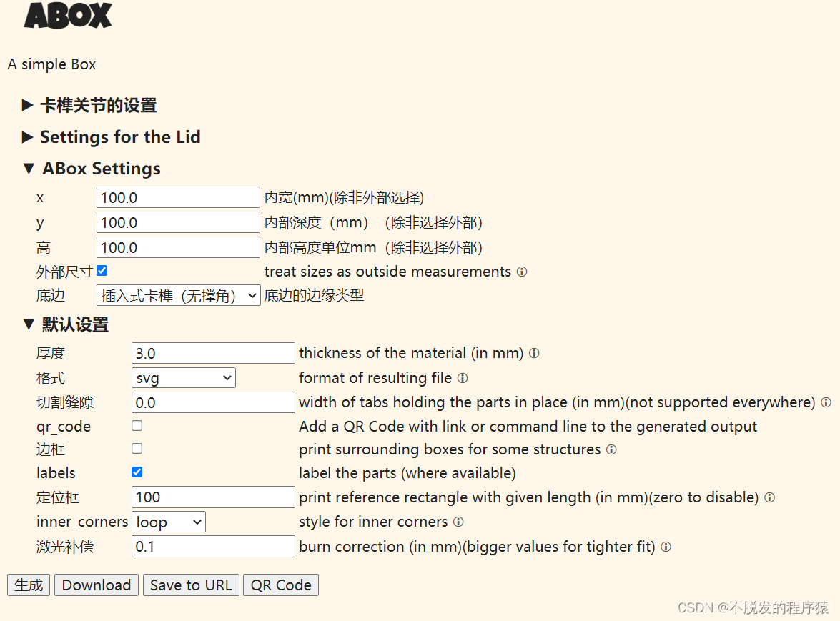Open the inner_corners loop dropdown

click(x=169, y=522)
